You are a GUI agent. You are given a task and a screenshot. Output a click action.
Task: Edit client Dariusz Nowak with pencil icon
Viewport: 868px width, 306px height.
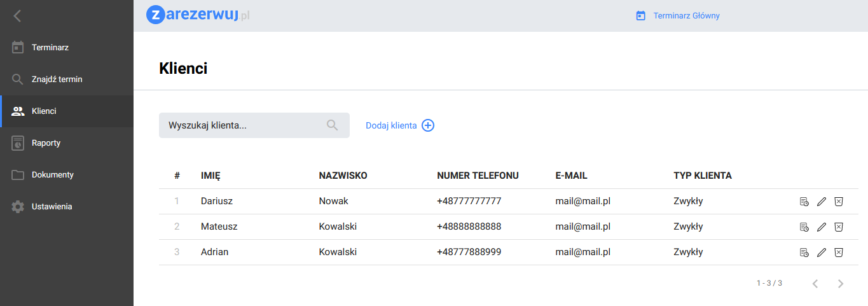(822, 202)
